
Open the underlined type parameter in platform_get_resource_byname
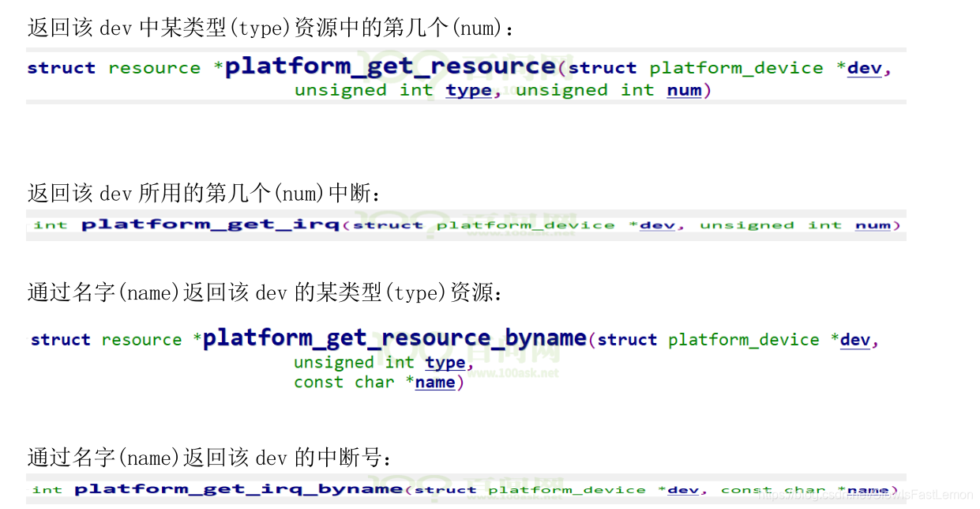click(x=445, y=363)
